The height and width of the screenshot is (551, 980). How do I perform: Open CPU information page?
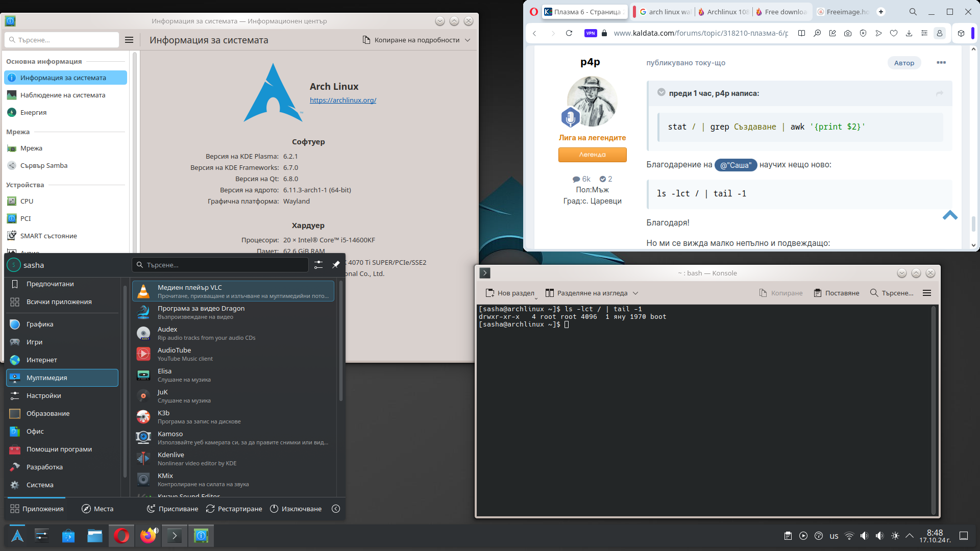coord(65,201)
